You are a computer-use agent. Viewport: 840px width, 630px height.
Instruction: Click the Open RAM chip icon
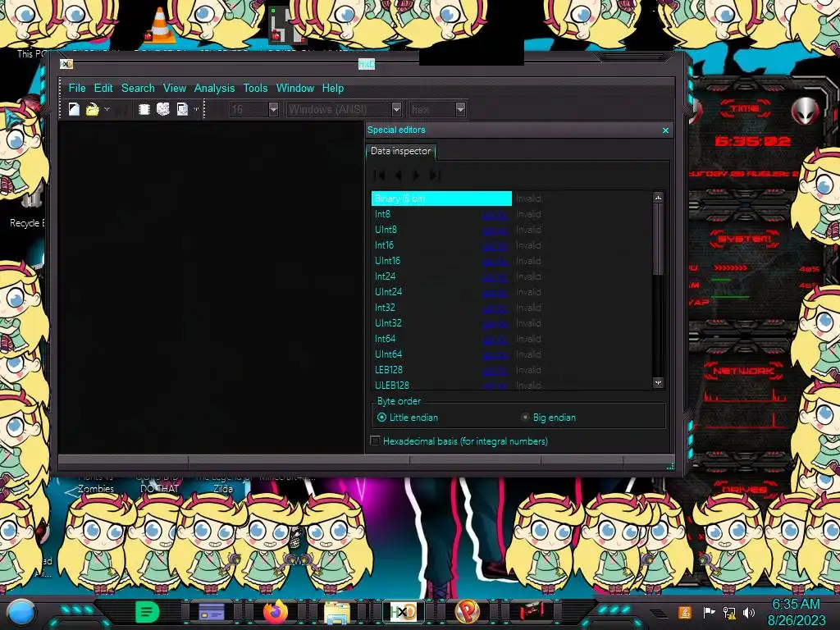coord(144,109)
